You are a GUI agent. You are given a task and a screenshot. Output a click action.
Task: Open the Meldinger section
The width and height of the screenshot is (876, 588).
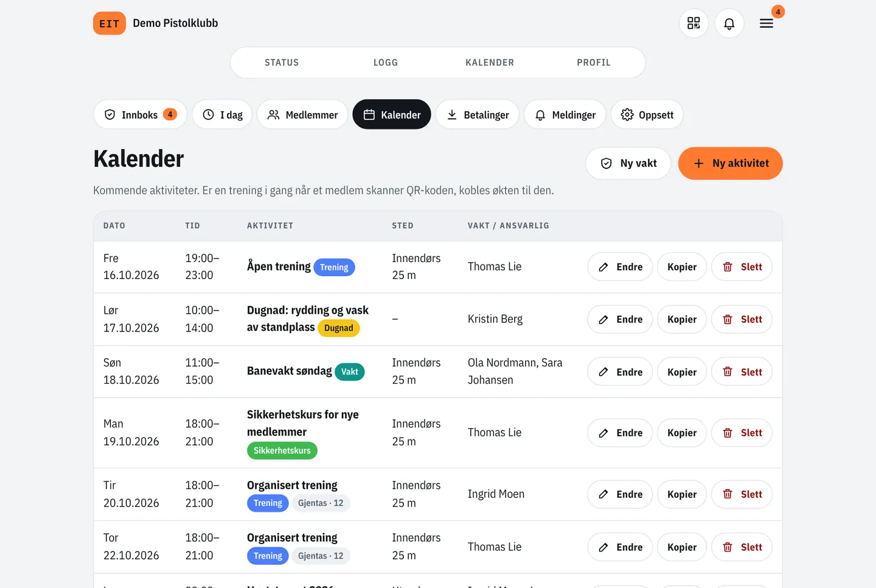coord(565,114)
